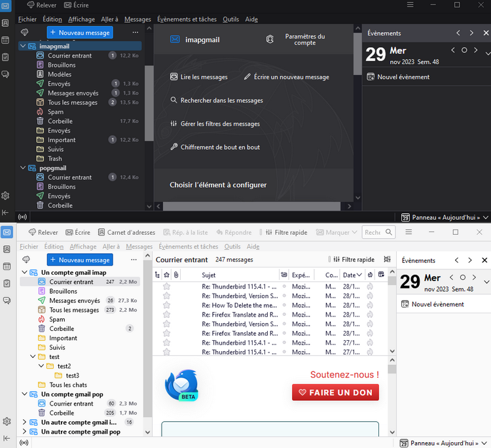Image resolution: width=491 pixels, height=448 pixels.
Task: Collapse imapgmail account in dark folder pane
Action: (x=22, y=46)
